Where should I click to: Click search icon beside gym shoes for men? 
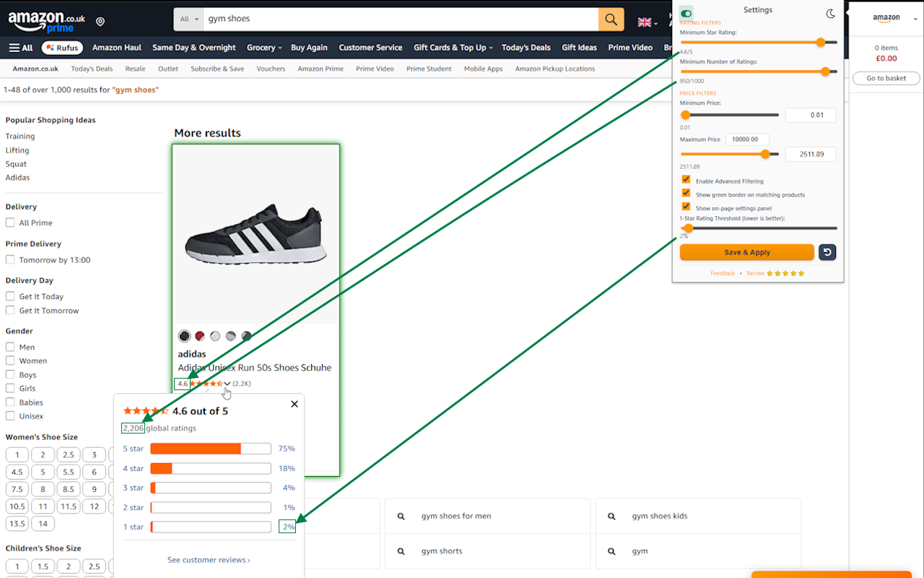(401, 516)
